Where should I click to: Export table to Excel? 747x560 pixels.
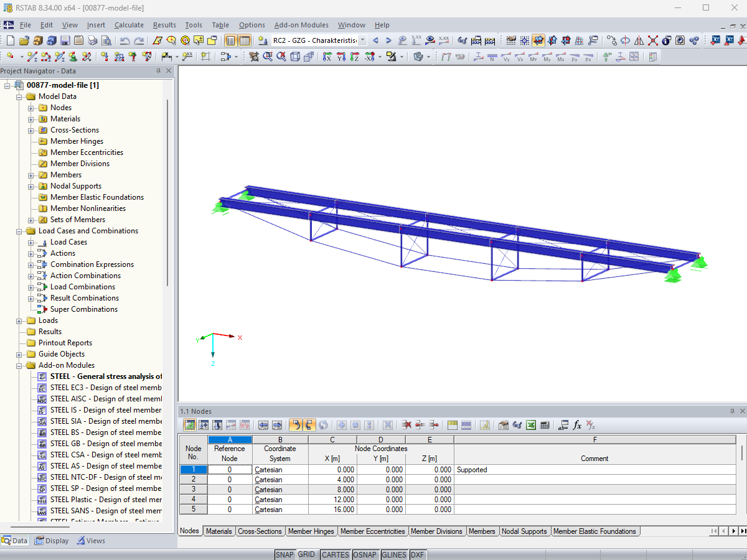point(531,425)
